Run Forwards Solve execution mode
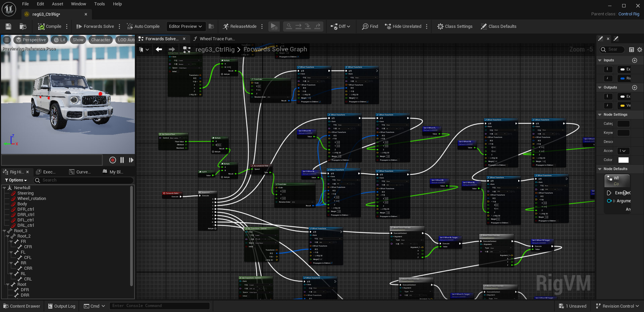This screenshot has width=644, height=312. [x=95, y=27]
